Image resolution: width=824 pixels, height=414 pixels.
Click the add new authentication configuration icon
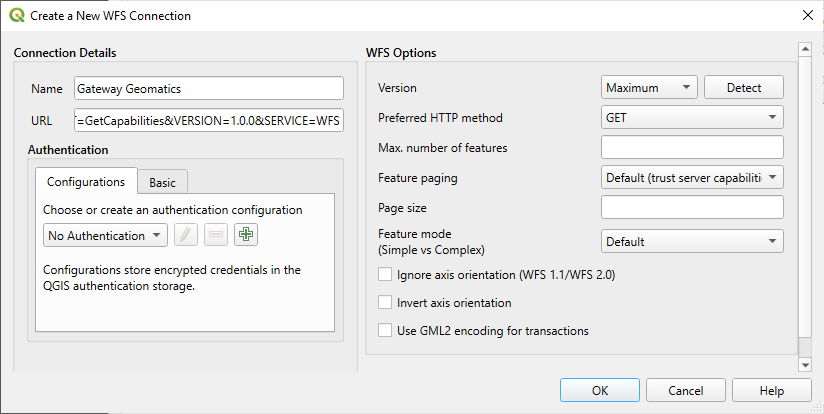[246, 236]
